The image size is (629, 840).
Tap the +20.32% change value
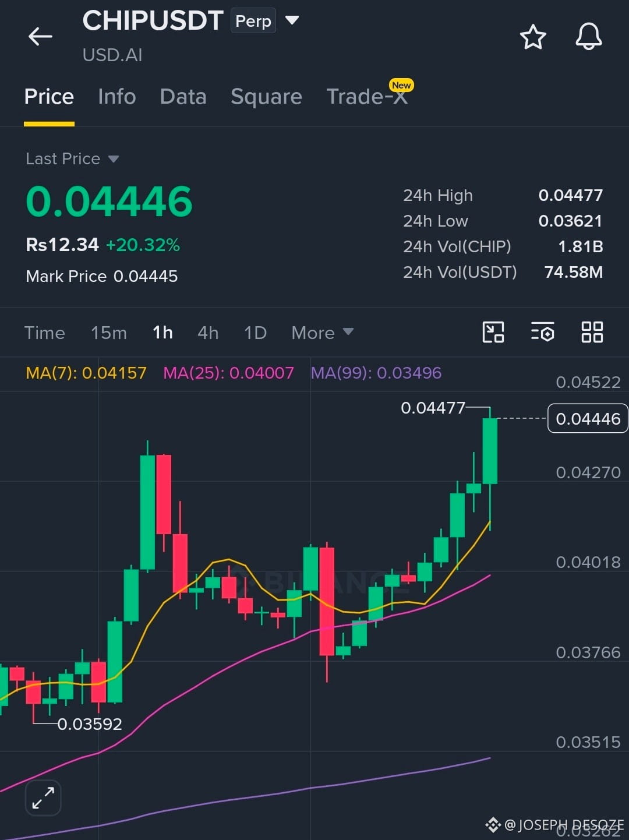click(x=143, y=245)
